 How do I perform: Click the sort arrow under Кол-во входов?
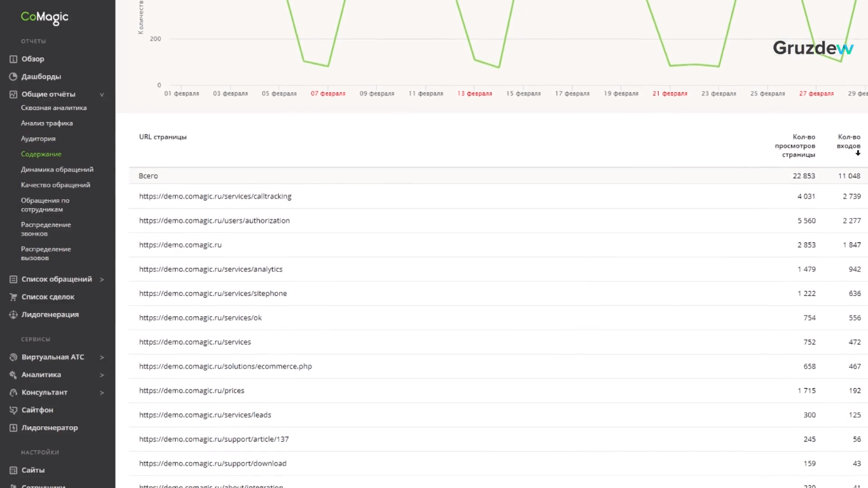[858, 153]
